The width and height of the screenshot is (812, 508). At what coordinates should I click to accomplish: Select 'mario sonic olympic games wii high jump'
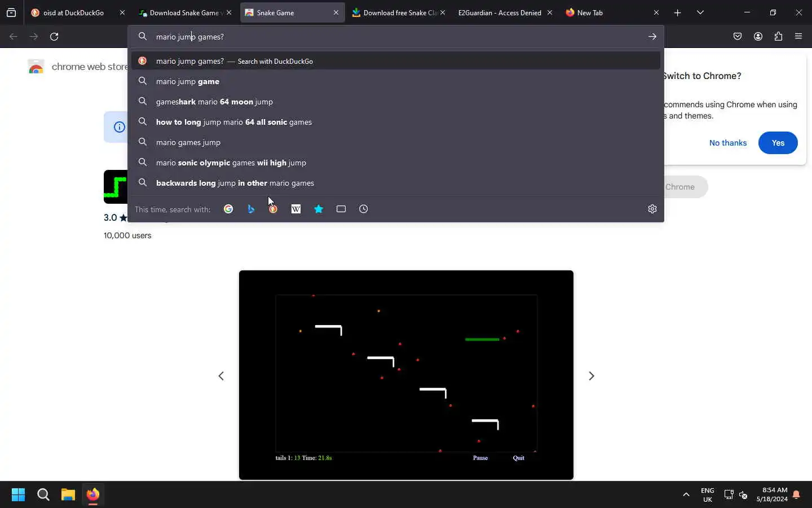tap(396, 163)
